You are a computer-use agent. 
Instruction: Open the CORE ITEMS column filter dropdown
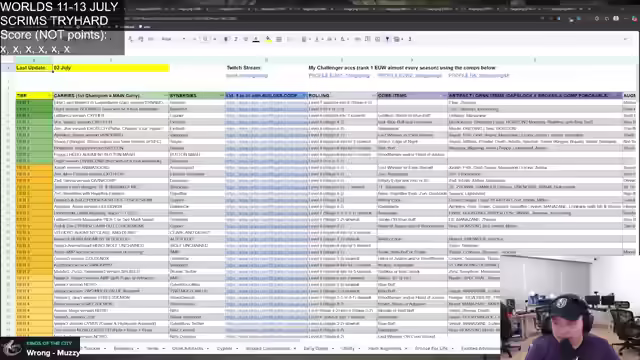[444, 96]
